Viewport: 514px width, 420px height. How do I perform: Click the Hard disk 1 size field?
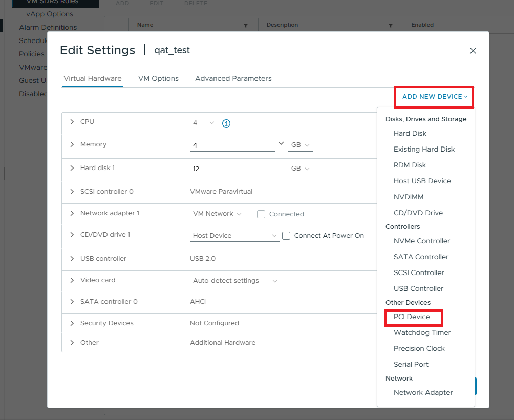click(232, 169)
